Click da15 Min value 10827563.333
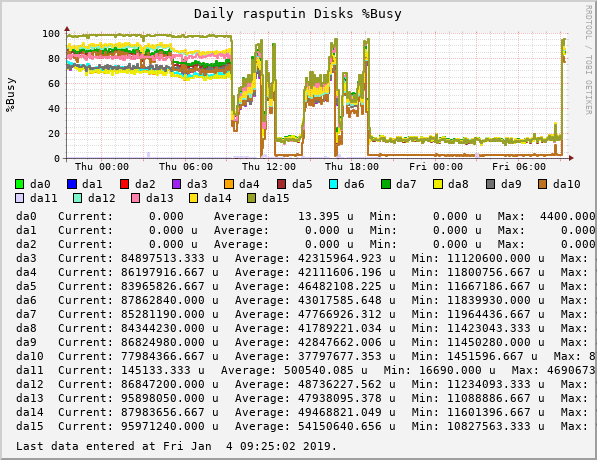597x460 pixels. (x=489, y=426)
